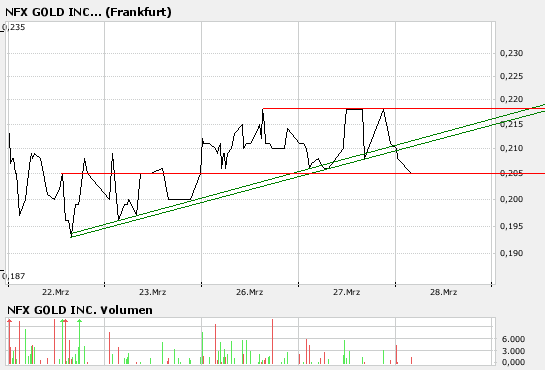The height and width of the screenshot is (384, 545).
Task: Click the 0,230 price axis value
Action: pyautogui.click(x=511, y=53)
